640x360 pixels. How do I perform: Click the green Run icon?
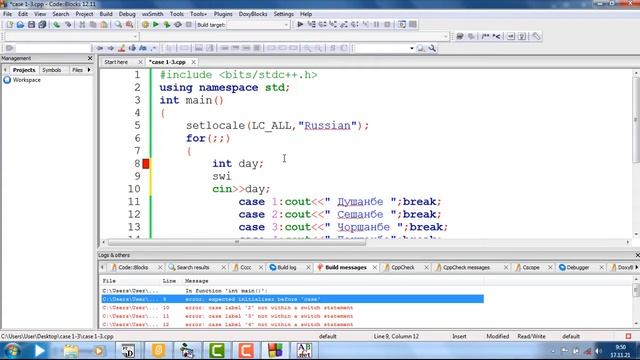[x=156, y=25]
